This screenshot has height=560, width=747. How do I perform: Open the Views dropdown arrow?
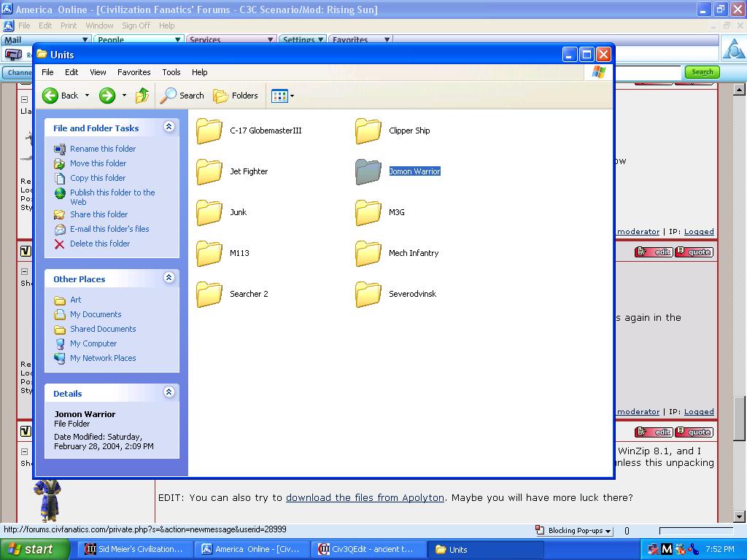pos(292,96)
